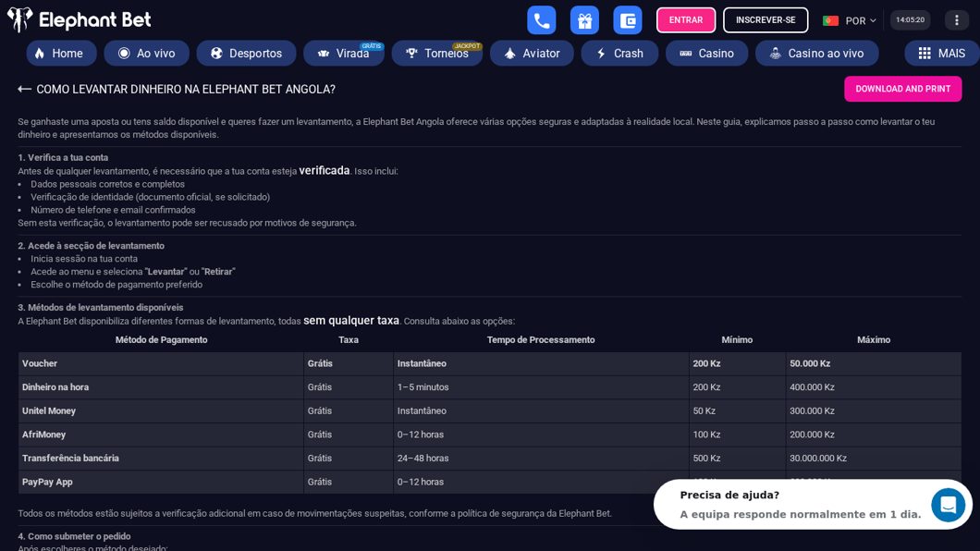This screenshot has width=980, height=551.
Task: Open the Crash games tab
Action: pyautogui.click(x=619, y=53)
